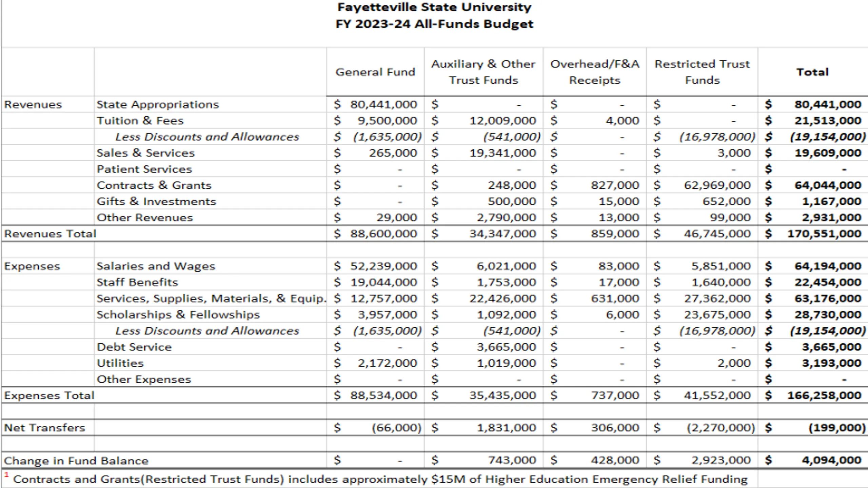Select General Fund salaries 52,239,000
This screenshot has height=488, width=868.
[x=383, y=266]
